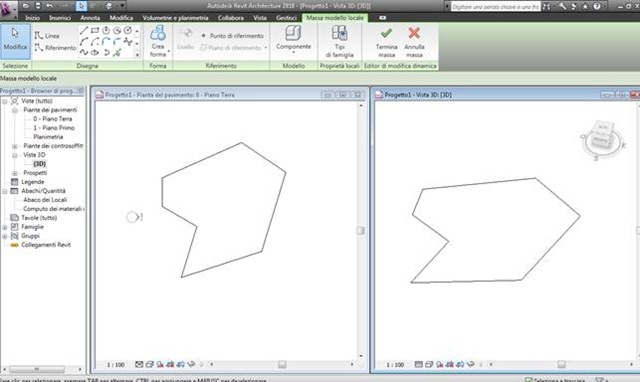Expand the Famiglie tree node
640x382 pixels.
click(4, 227)
